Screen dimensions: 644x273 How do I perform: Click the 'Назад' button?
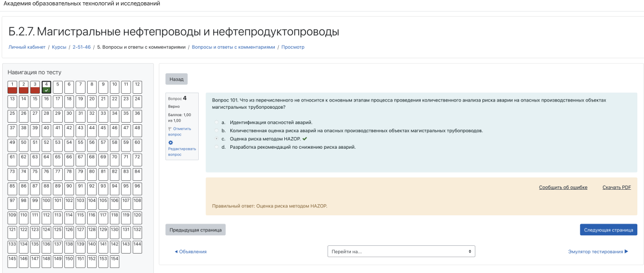click(176, 79)
